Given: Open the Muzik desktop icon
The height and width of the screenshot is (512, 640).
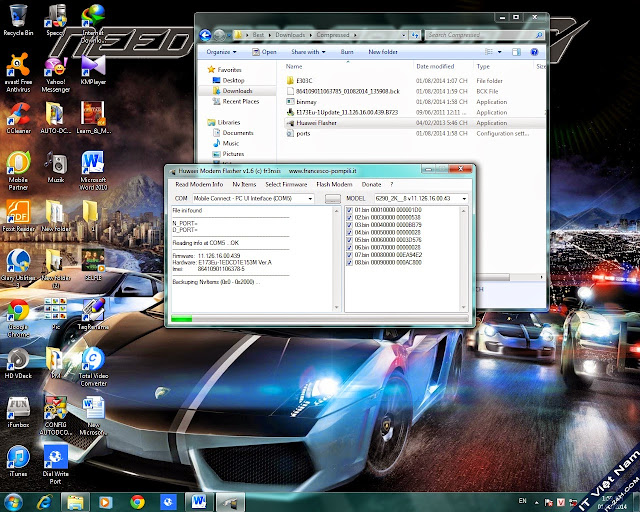Looking at the screenshot, I should (x=56, y=167).
